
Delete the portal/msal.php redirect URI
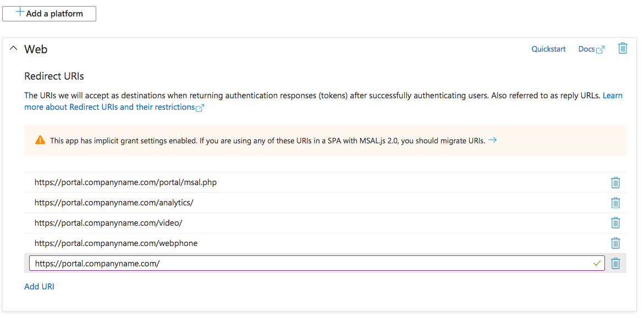pos(615,182)
